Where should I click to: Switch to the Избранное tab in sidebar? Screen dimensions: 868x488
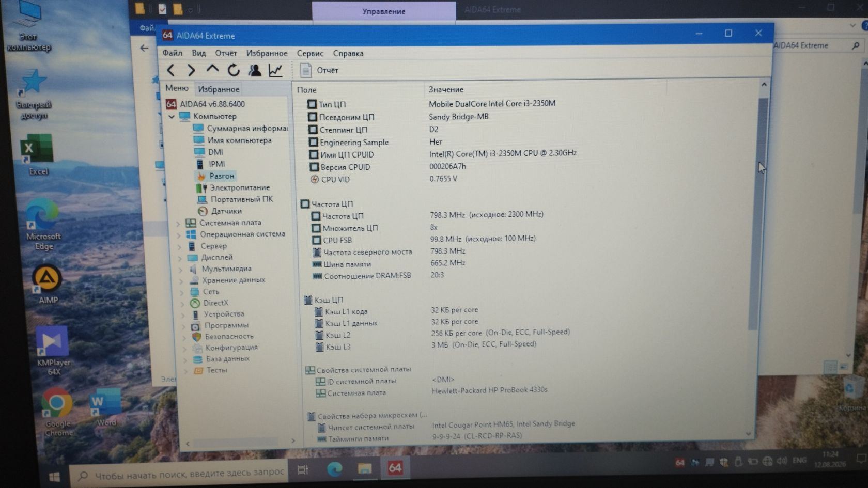coord(219,89)
